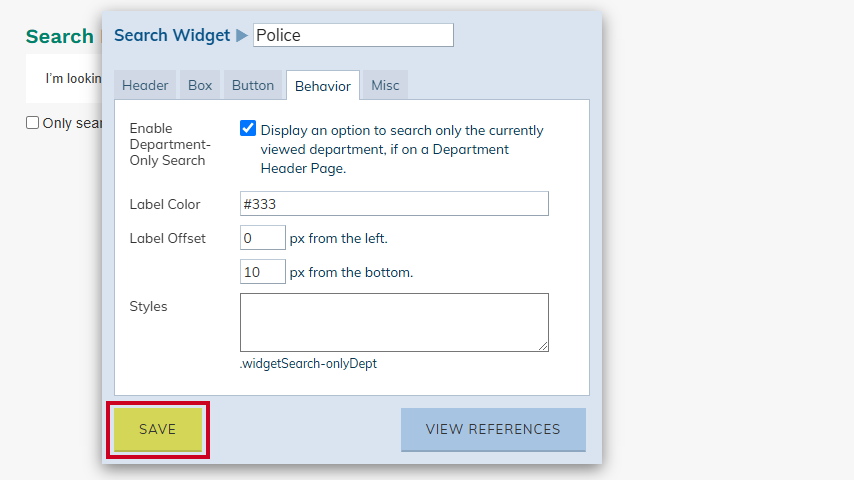Screen dimensions: 854x480
Task: Focus the Label Color field
Action: [x=394, y=204]
